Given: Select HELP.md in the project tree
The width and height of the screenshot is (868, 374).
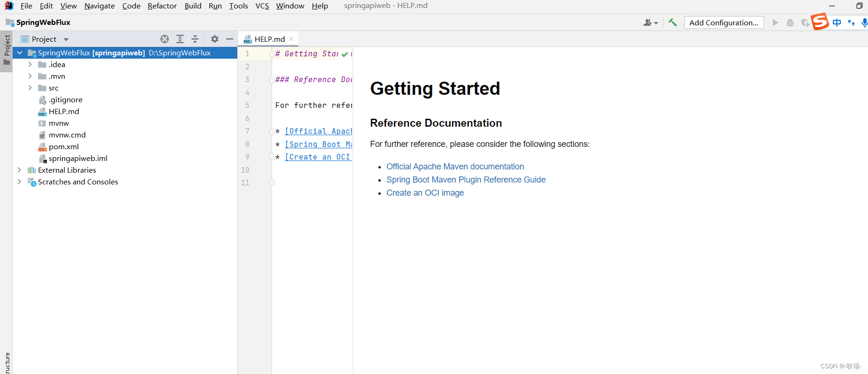Looking at the screenshot, I should point(64,111).
